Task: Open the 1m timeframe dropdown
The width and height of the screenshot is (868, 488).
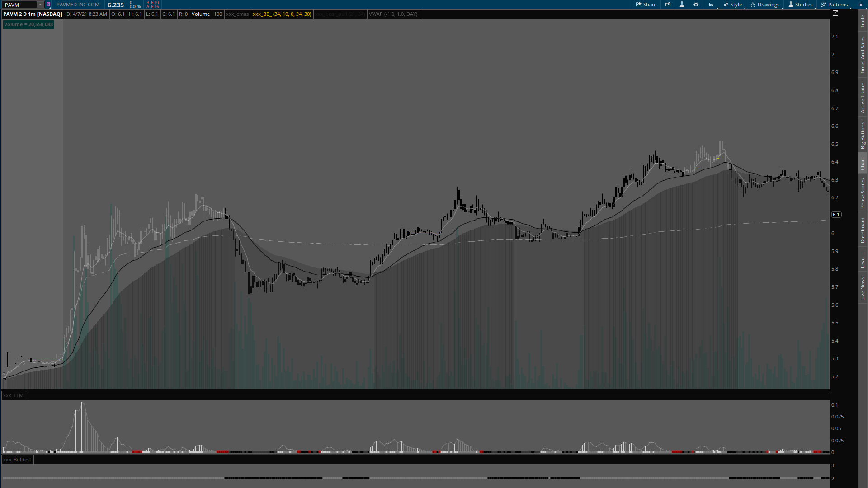Action: pos(711,5)
